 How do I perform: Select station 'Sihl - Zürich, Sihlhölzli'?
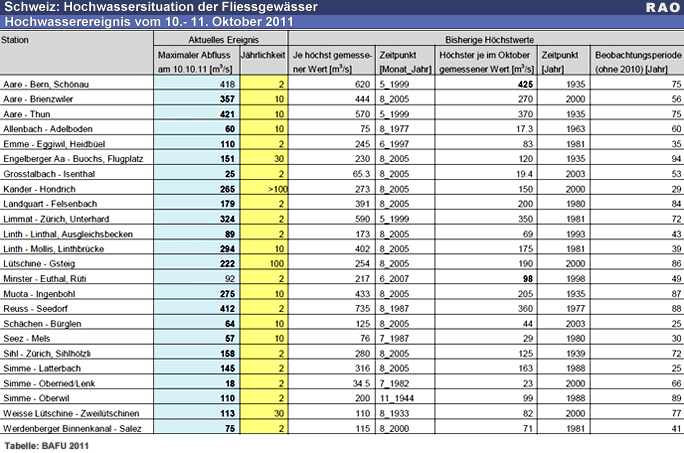pos(47,353)
